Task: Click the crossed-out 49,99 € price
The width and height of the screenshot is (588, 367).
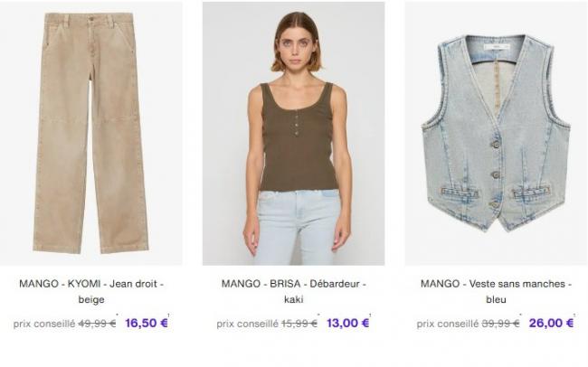Action: pos(97,323)
